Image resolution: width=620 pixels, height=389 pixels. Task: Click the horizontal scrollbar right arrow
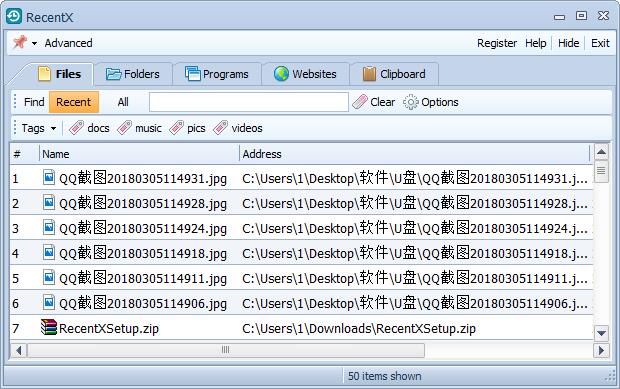point(601,350)
